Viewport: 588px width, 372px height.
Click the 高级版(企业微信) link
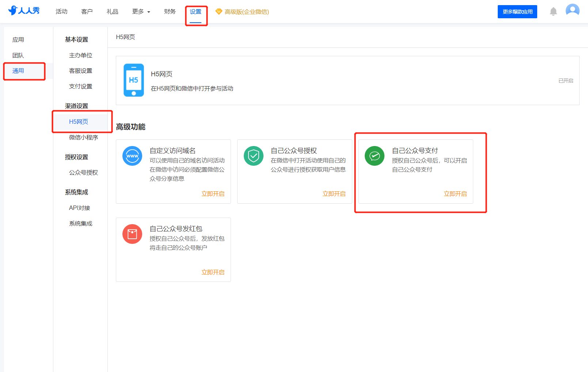[247, 12]
